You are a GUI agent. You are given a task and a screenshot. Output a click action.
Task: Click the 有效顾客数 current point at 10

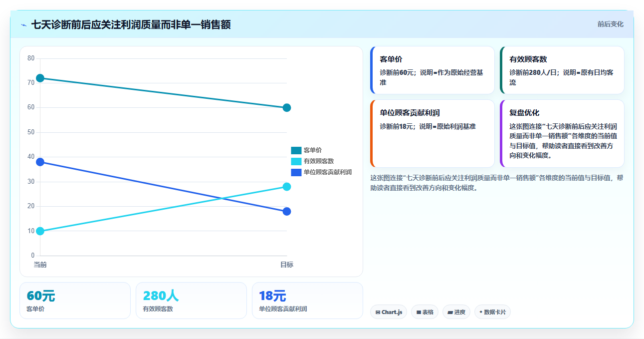point(40,231)
